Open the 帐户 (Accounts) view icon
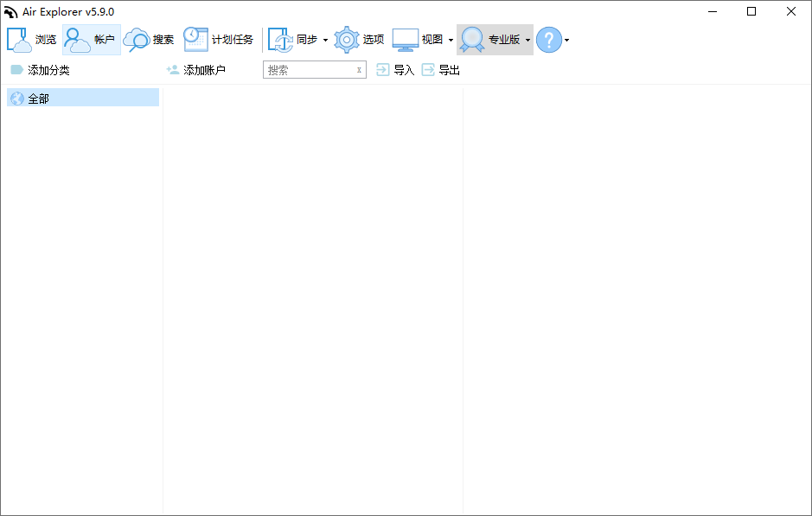The height and width of the screenshot is (516, 812). click(78, 40)
